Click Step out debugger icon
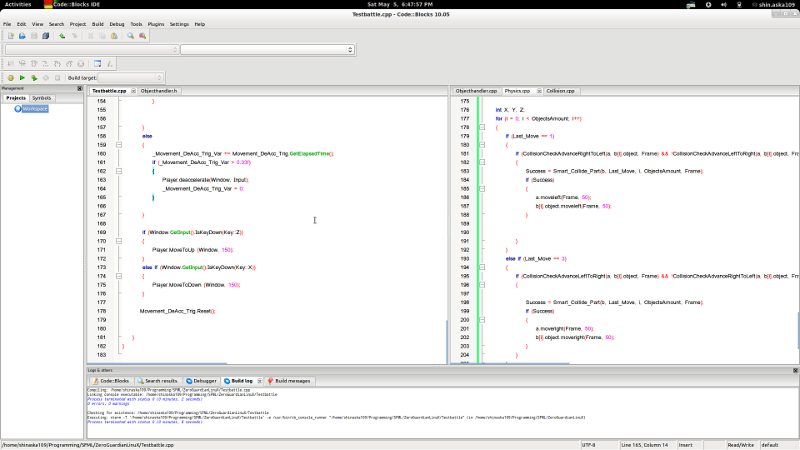This screenshot has height=450, width=800. 69,64
